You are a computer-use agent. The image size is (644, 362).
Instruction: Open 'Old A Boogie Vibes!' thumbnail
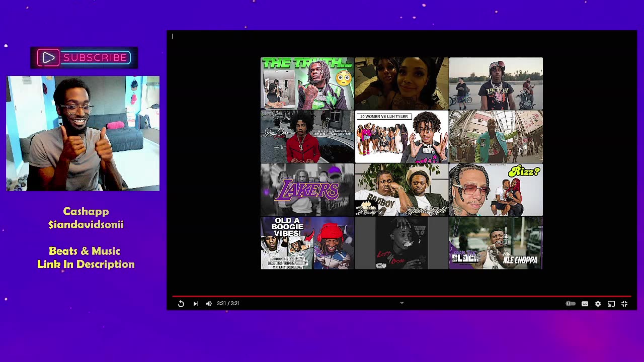[x=307, y=243]
